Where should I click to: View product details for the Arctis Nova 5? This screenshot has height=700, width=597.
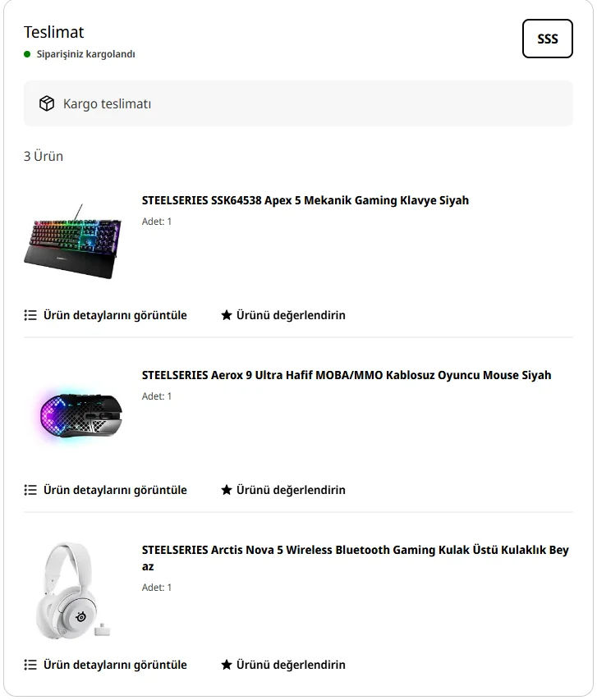point(115,665)
